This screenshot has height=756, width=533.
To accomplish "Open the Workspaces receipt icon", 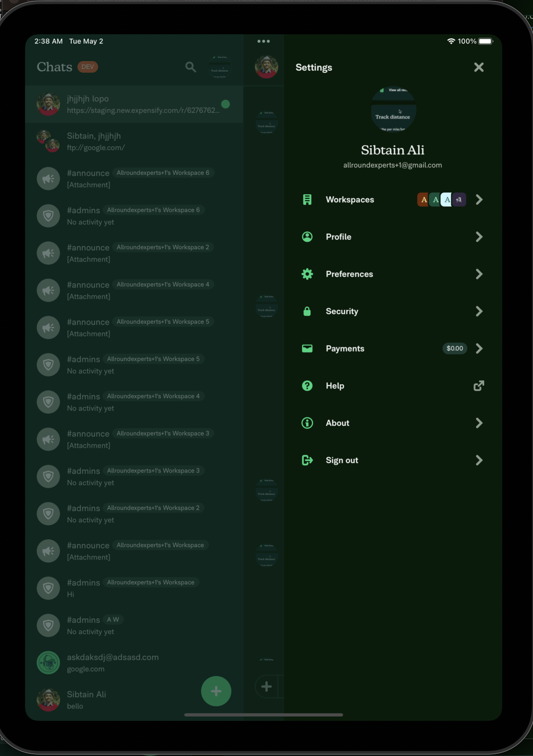I will (x=307, y=200).
